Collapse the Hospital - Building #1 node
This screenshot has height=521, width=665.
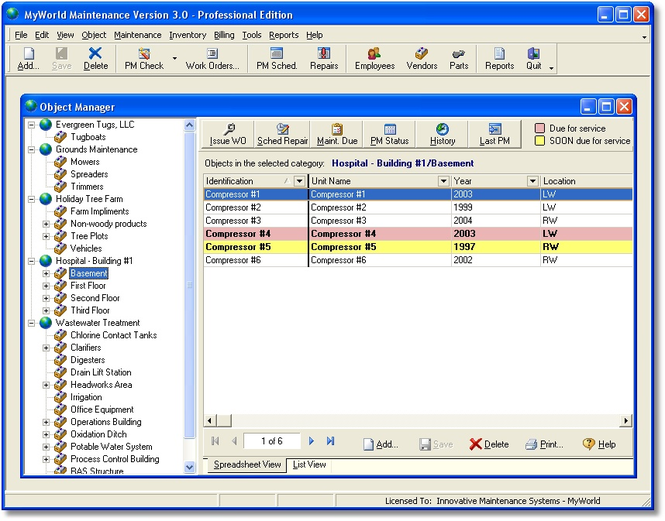32,261
